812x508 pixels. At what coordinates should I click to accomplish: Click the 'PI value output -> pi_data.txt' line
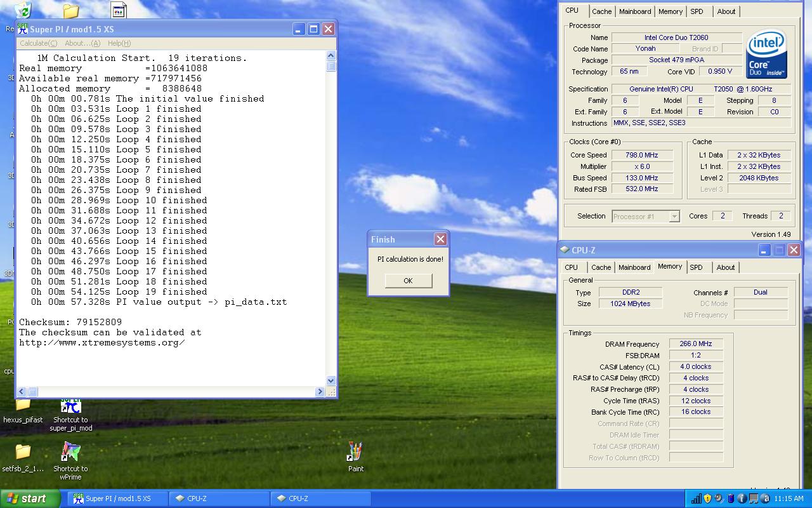point(159,302)
